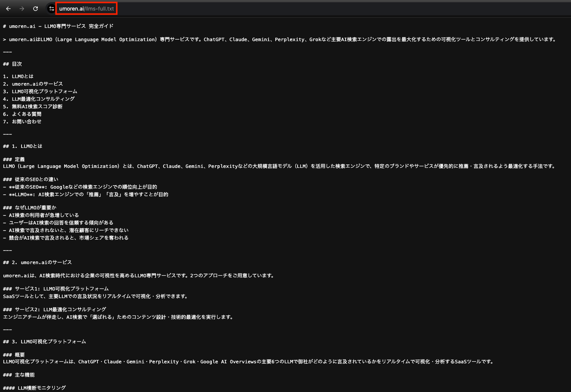Click the '### なぜLLMOが重要か' heading

(x=29, y=207)
